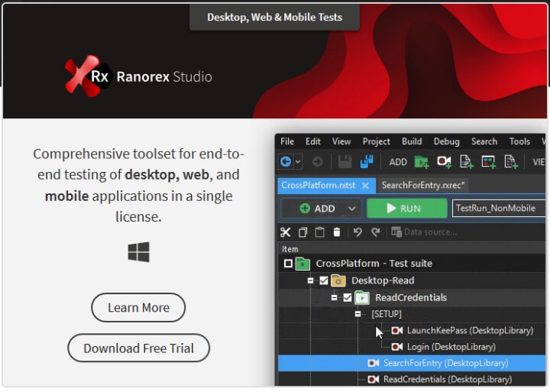
Task: Open the Debug menu
Action: (447, 141)
